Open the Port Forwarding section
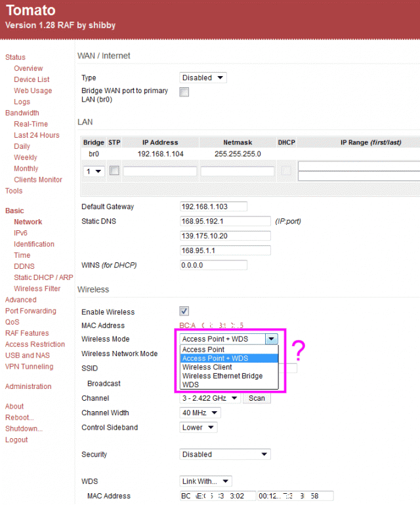Image resolution: width=420 pixels, height=505 pixels. click(x=31, y=311)
